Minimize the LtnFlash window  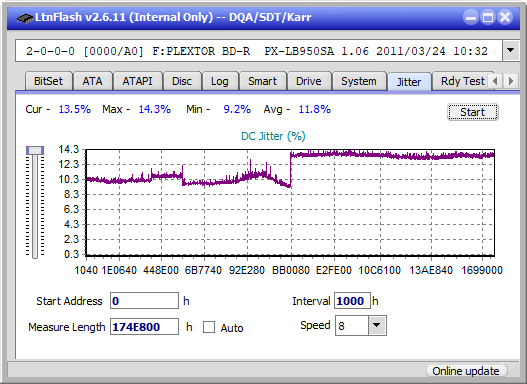471,17
